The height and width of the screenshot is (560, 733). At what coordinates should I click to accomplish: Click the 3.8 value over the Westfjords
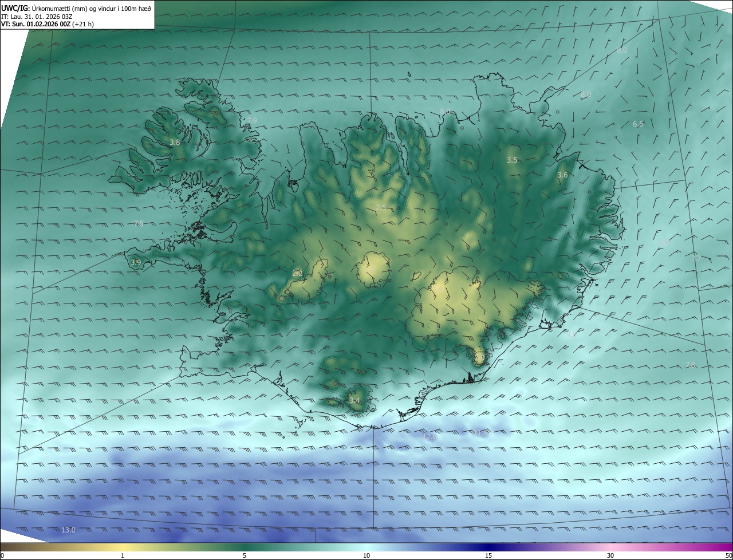tap(175, 142)
